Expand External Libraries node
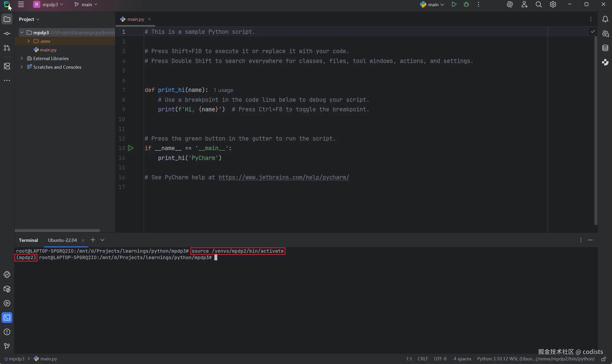This screenshot has width=612, height=364. tap(22, 58)
